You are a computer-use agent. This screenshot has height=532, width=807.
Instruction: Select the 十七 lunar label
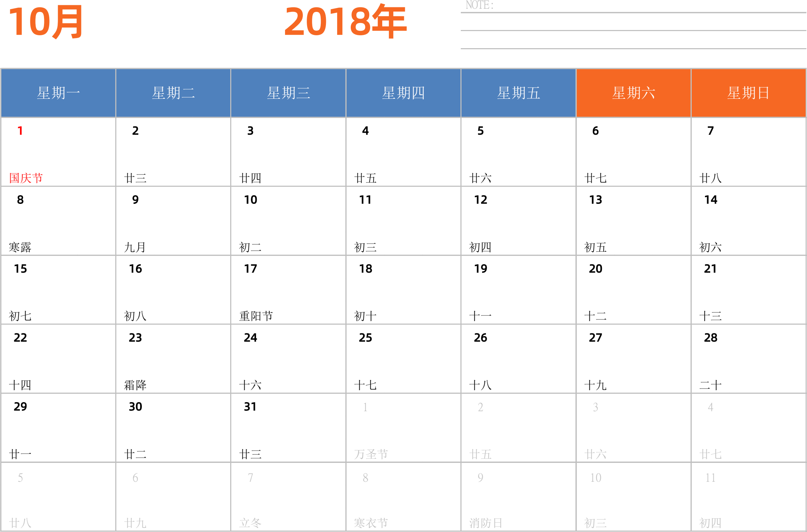tap(365, 385)
